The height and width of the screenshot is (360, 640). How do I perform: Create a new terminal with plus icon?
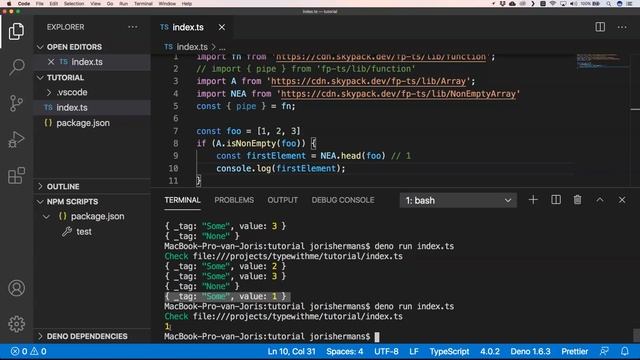pos(533,200)
